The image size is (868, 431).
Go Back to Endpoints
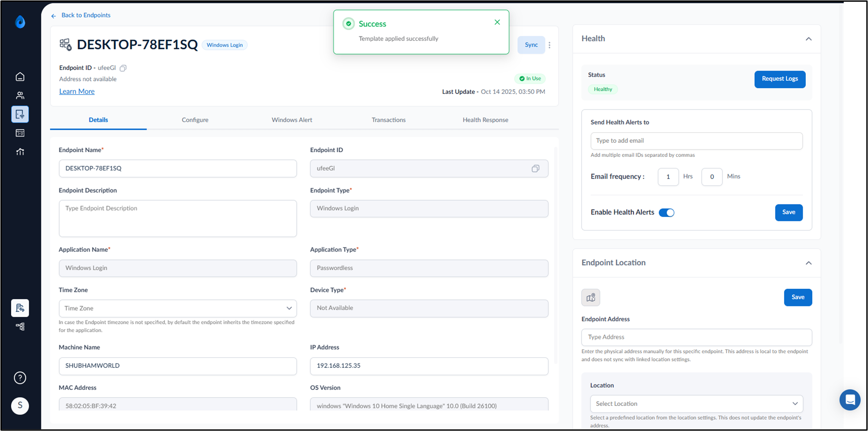coord(86,15)
